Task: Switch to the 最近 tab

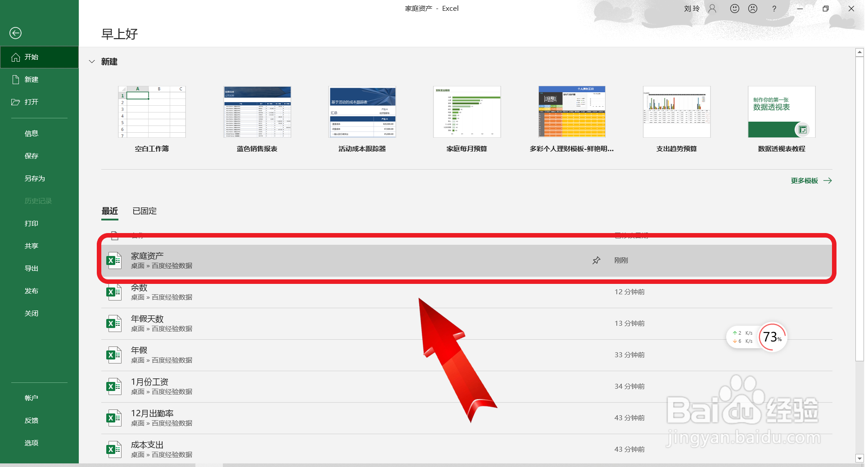Action: click(110, 211)
